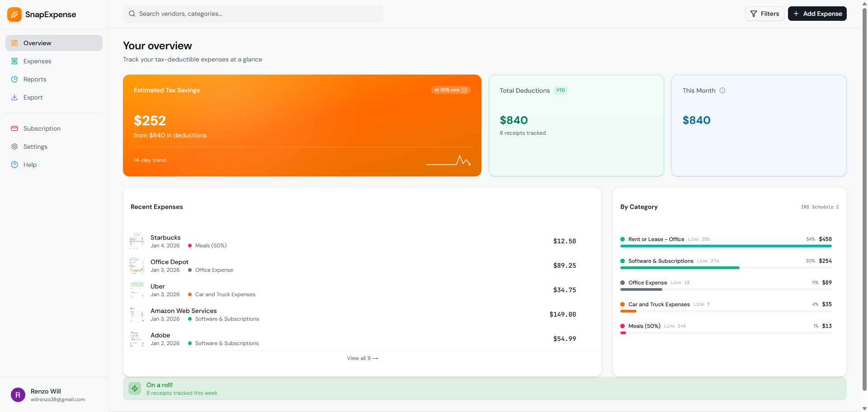Open the Filters panel

764,14
